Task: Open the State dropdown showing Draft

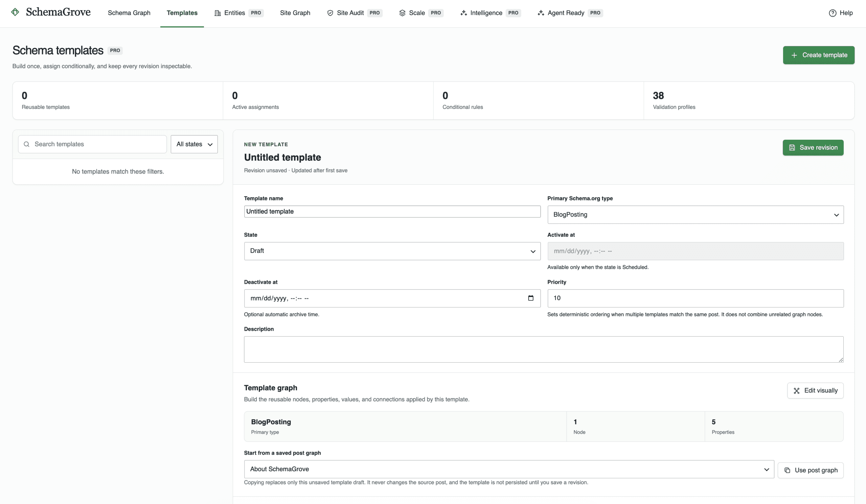Action: coord(392,251)
